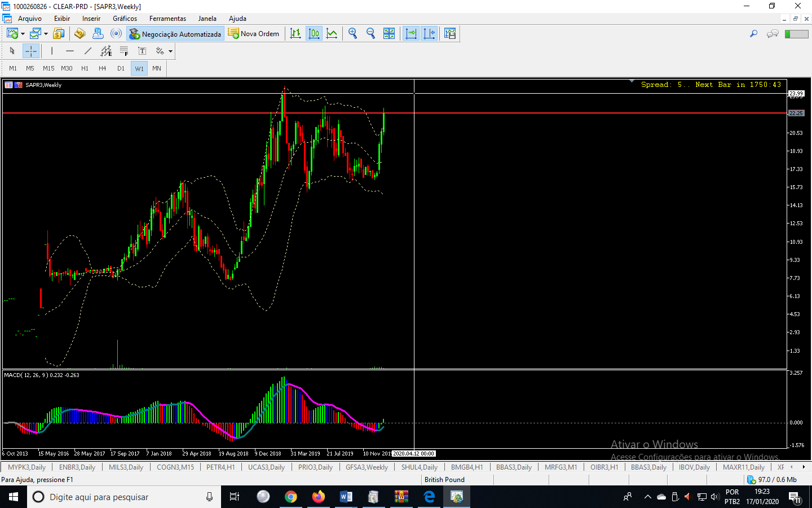Open Windows notification center

[x=795, y=497]
